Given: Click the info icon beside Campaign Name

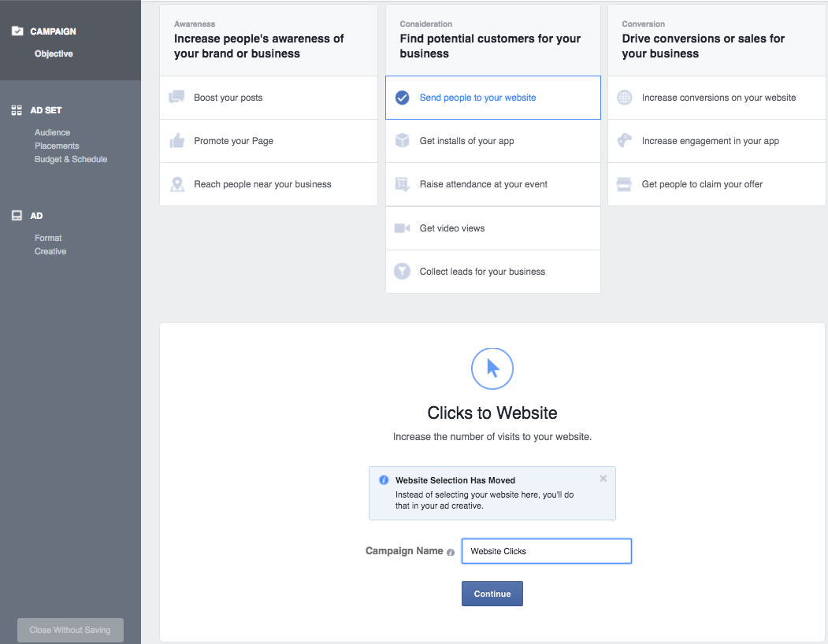Looking at the screenshot, I should [451, 552].
